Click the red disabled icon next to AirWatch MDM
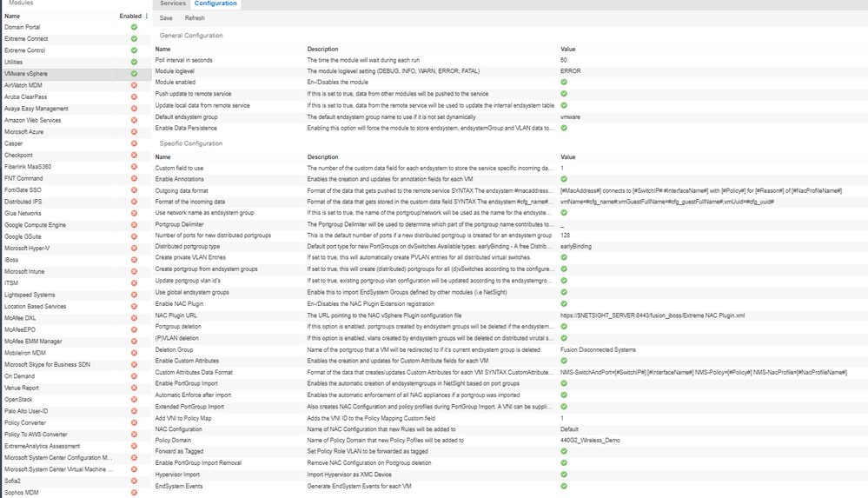Screen dimensions: 868x498 coord(134,85)
